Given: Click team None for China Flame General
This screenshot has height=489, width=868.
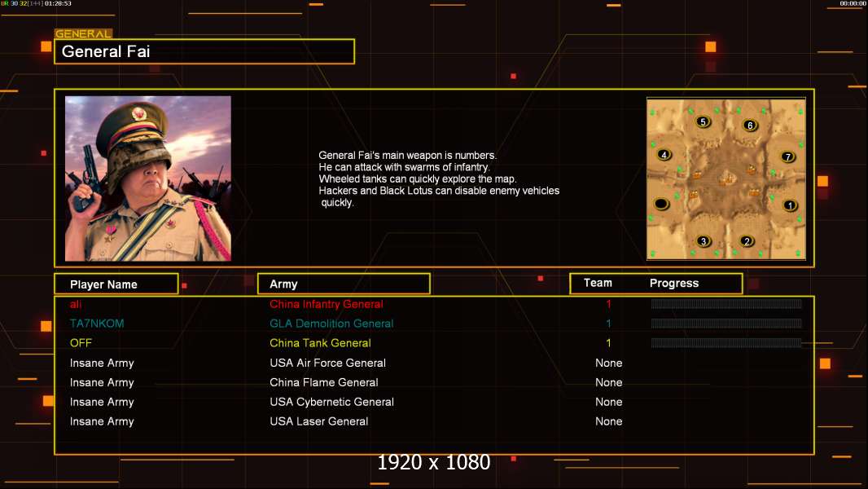Looking at the screenshot, I should (608, 382).
